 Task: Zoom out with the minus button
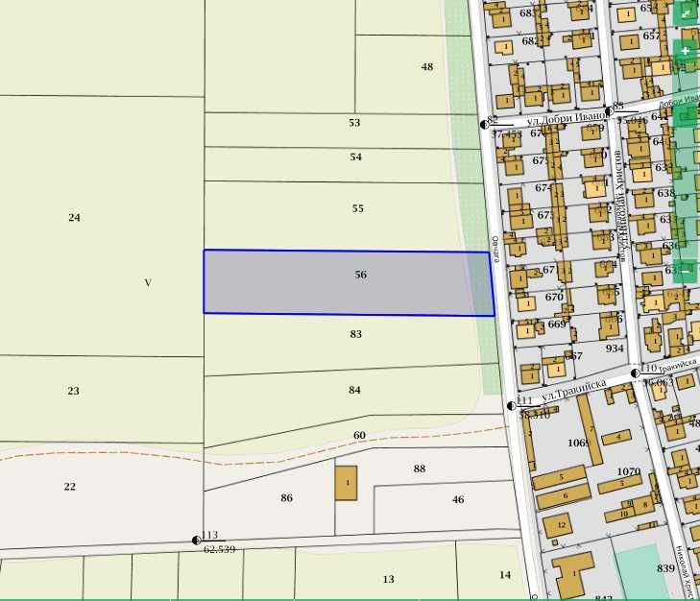[686, 271]
